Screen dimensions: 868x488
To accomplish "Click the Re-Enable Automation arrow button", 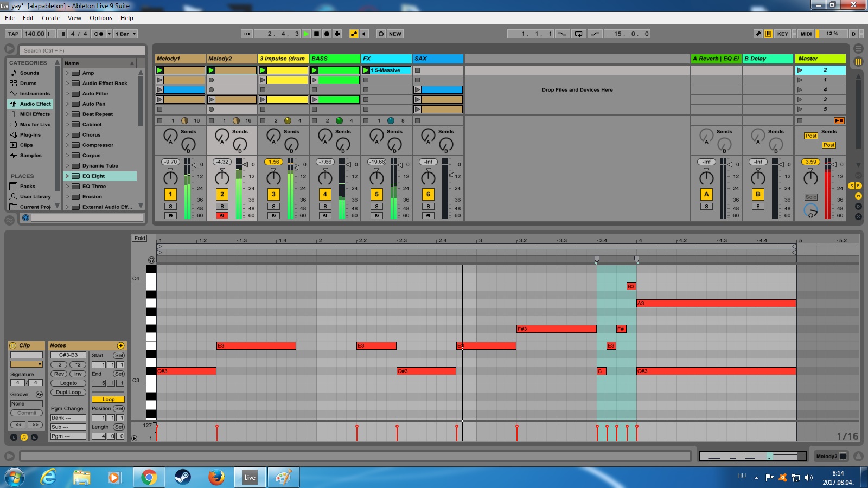I will coord(365,34).
